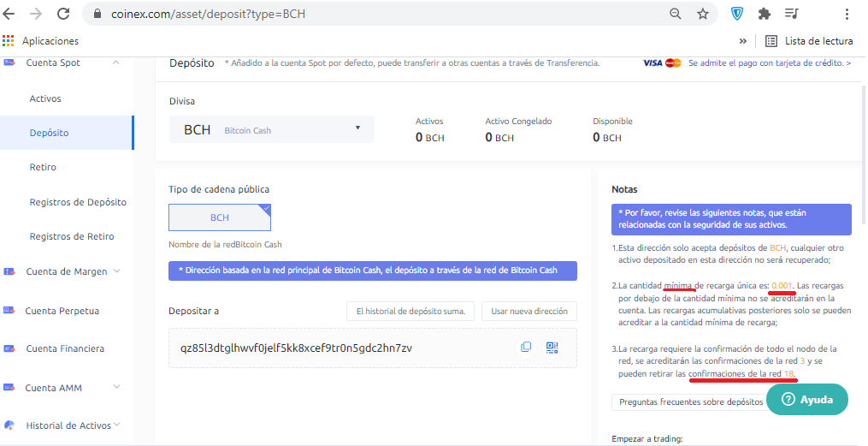The width and height of the screenshot is (868, 446).
Task: Open Activos in the sidebar
Action: point(45,98)
